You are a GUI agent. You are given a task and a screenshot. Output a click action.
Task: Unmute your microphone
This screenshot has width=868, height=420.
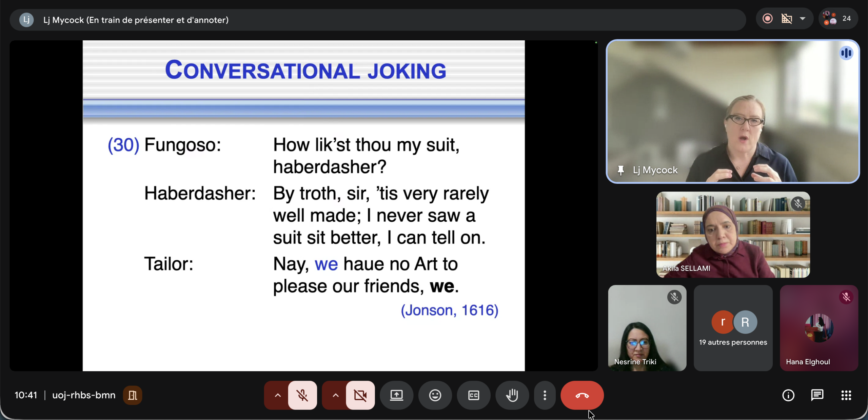click(302, 395)
